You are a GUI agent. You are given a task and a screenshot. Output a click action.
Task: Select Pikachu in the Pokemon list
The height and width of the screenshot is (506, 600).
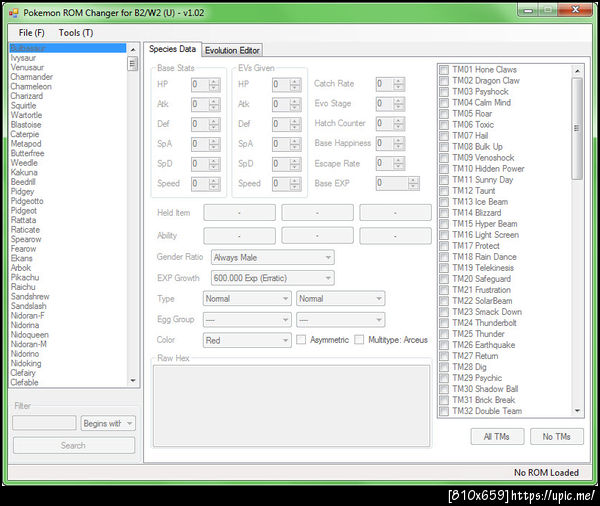(x=67, y=277)
